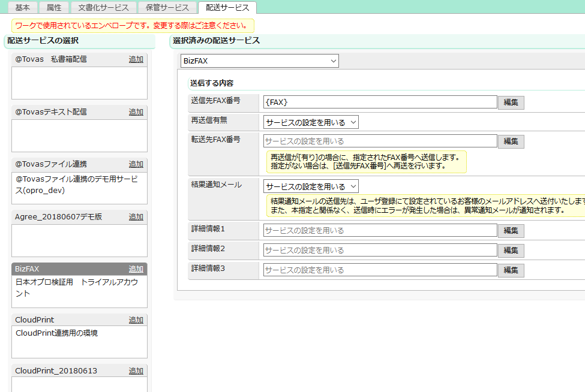Screen dimensions: 585x392
Task: Click the 転送先FAX番号 text field
Action: pyautogui.click(x=380, y=141)
